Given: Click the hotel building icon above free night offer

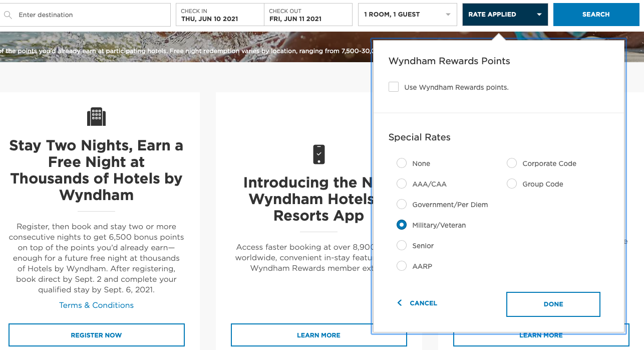Looking at the screenshot, I should pyautogui.click(x=97, y=117).
